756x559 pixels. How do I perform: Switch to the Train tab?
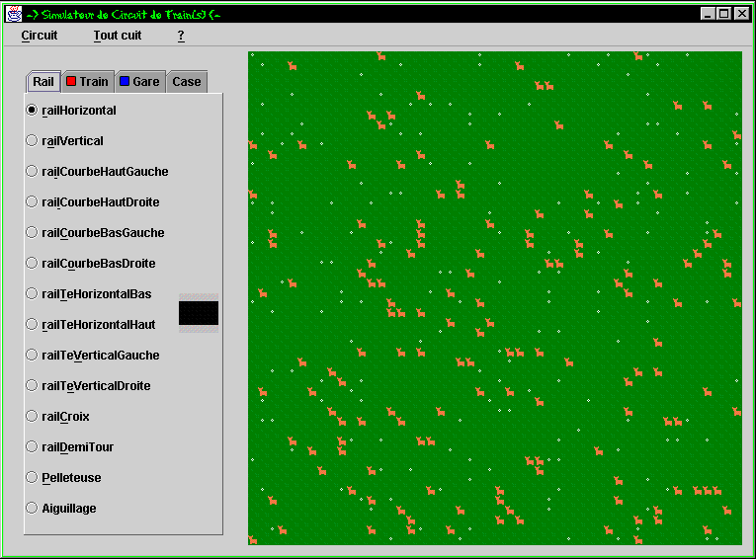[87, 82]
